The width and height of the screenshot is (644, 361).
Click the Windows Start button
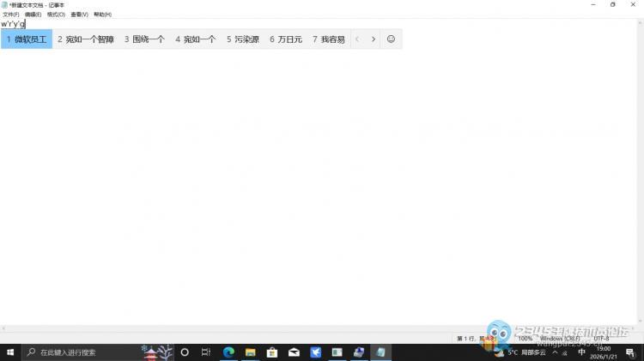point(9,352)
